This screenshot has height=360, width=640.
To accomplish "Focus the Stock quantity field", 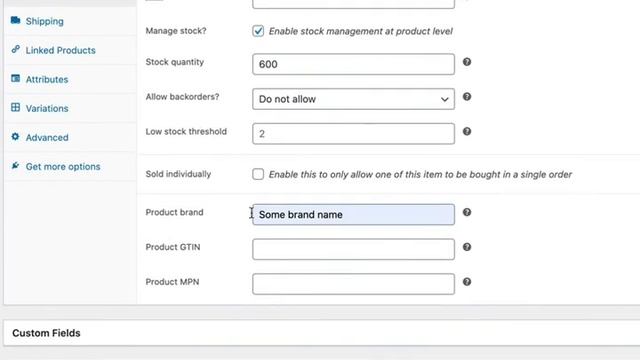I will pos(353,64).
